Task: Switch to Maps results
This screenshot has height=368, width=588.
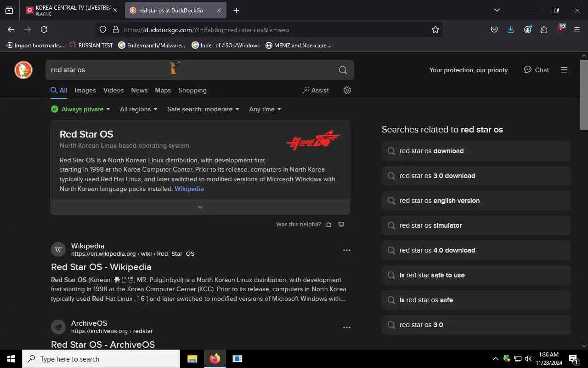Action: (163, 90)
